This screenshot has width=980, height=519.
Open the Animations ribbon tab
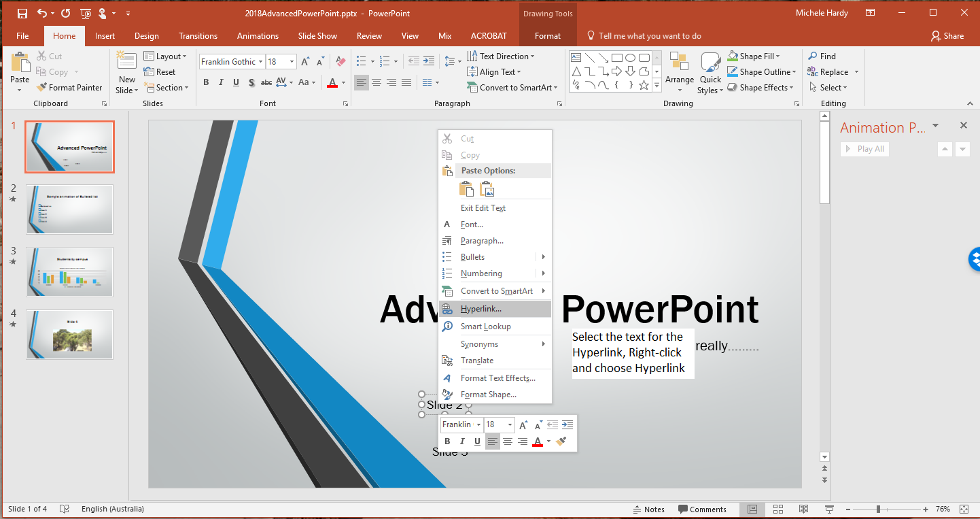[258, 36]
